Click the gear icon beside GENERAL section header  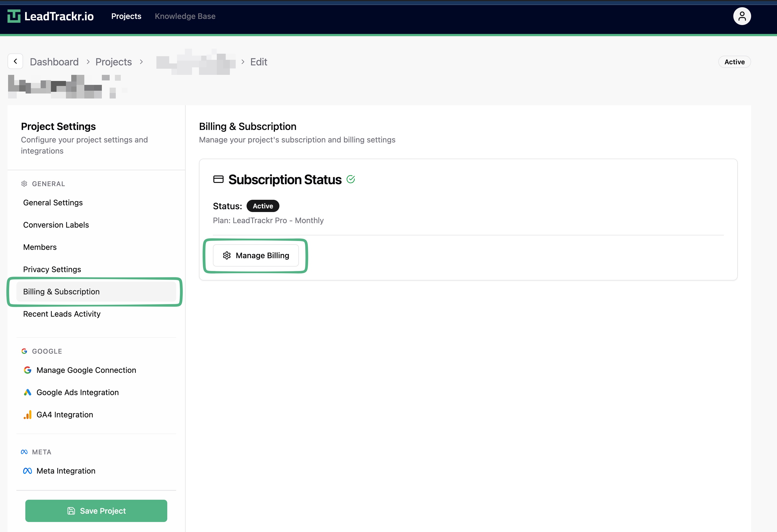24,183
